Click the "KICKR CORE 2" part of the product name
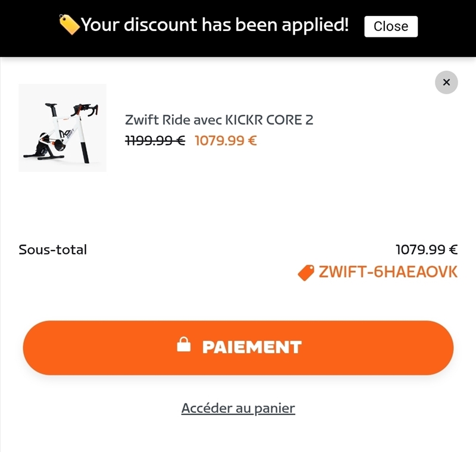This screenshot has height=452, width=476. tap(268, 120)
